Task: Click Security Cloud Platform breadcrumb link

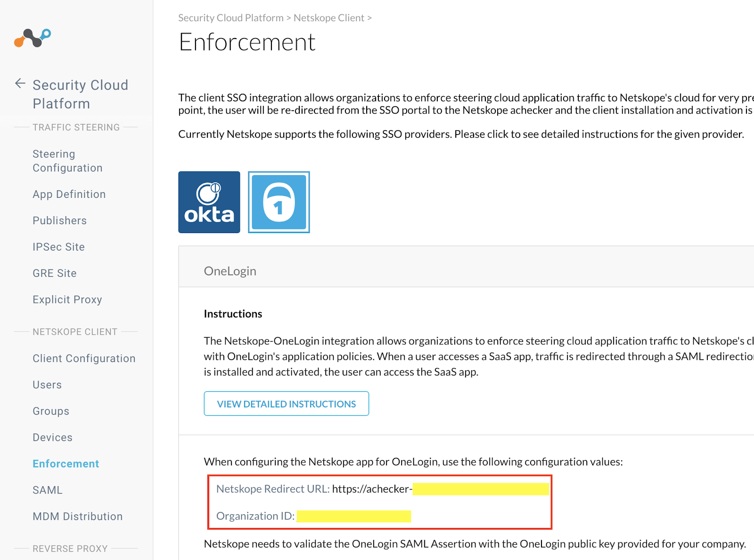Action: coord(231,18)
